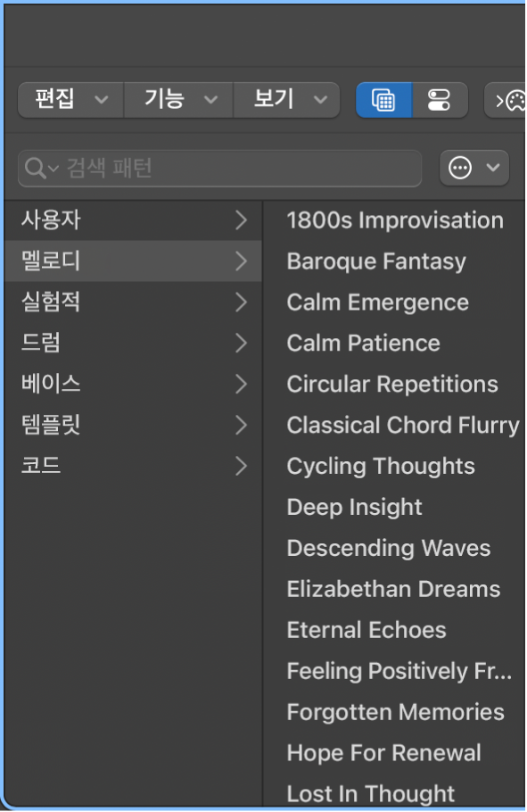The image size is (527, 812).
Task: Click the search magnifier icon
Action: [36, 168]
